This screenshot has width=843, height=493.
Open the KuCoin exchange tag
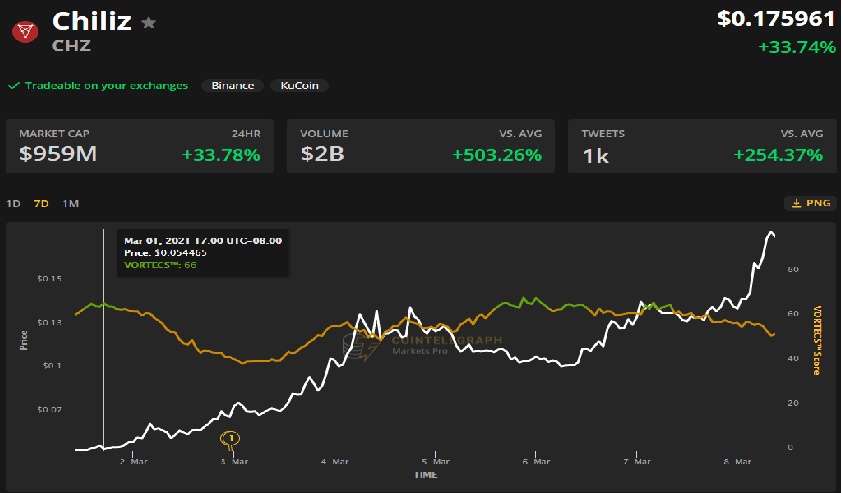[x=299, y=85]
